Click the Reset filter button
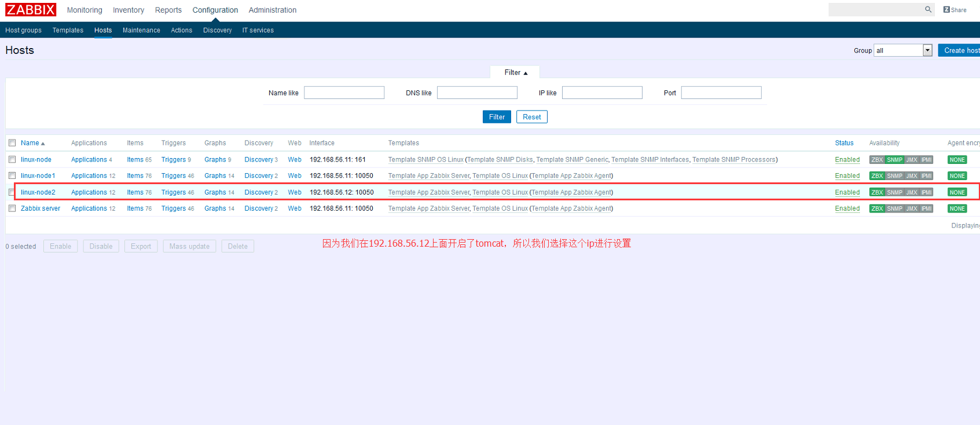 coord(532,117)
